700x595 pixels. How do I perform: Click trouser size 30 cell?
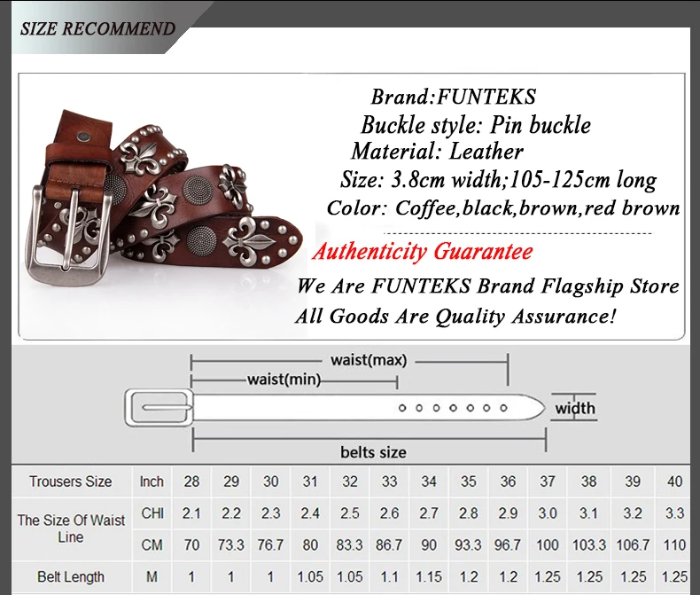270,481
